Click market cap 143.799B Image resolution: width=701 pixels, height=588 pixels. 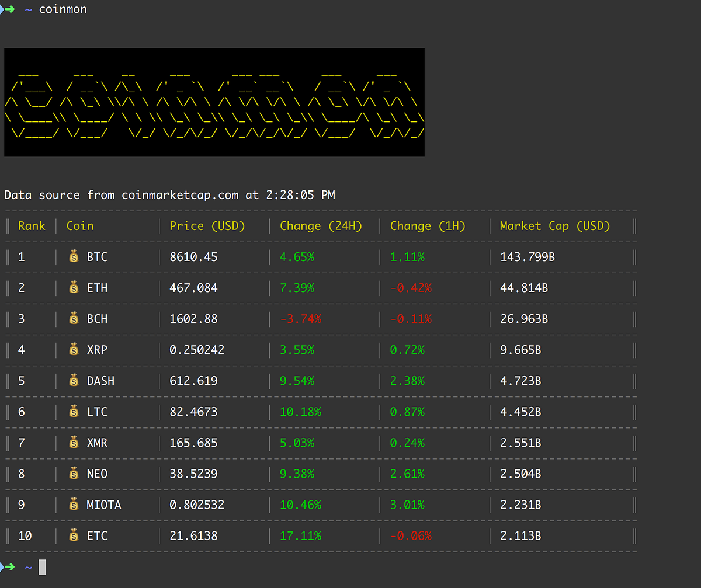click(x=528, y=257)
